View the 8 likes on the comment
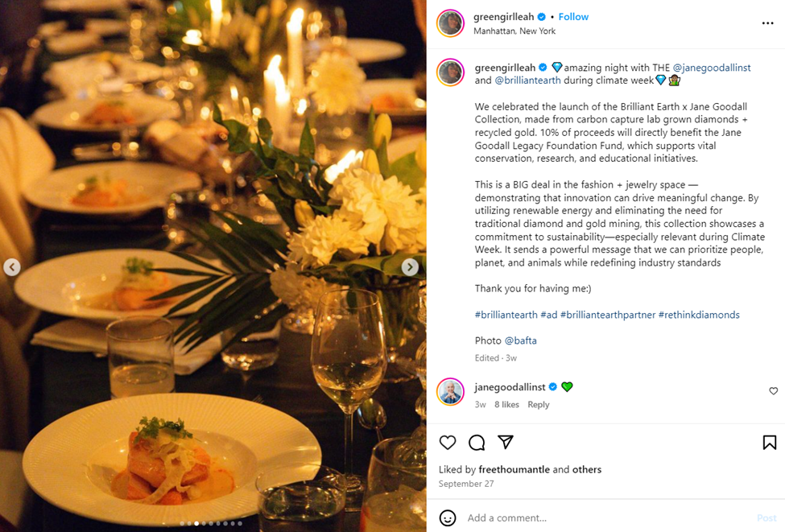The image size is (785, 532). pos(506,404)
